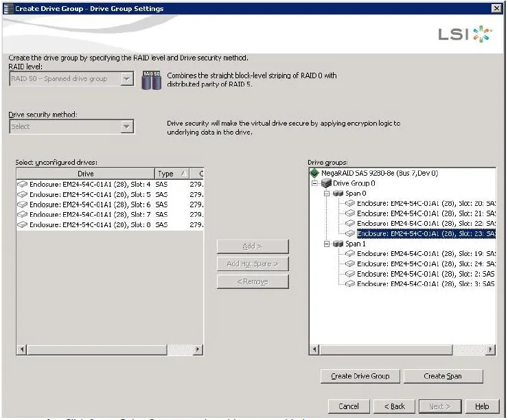Click the MegaRAID SAS 9280-8e controller icon
The height and width of the screenshot is (420, 508).
pyautogui.click(x=315, y=174)
